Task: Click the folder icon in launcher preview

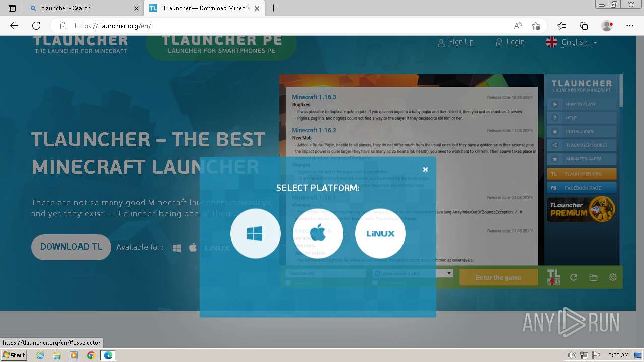Action: click(x=593, y=277)
